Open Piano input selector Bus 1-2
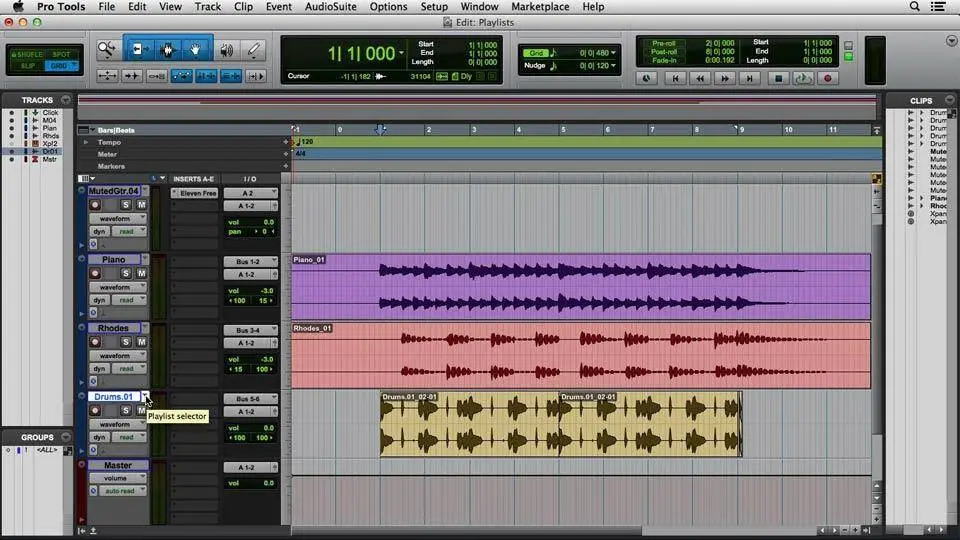This screenshot has width=960, height=540. coord(250,261)
